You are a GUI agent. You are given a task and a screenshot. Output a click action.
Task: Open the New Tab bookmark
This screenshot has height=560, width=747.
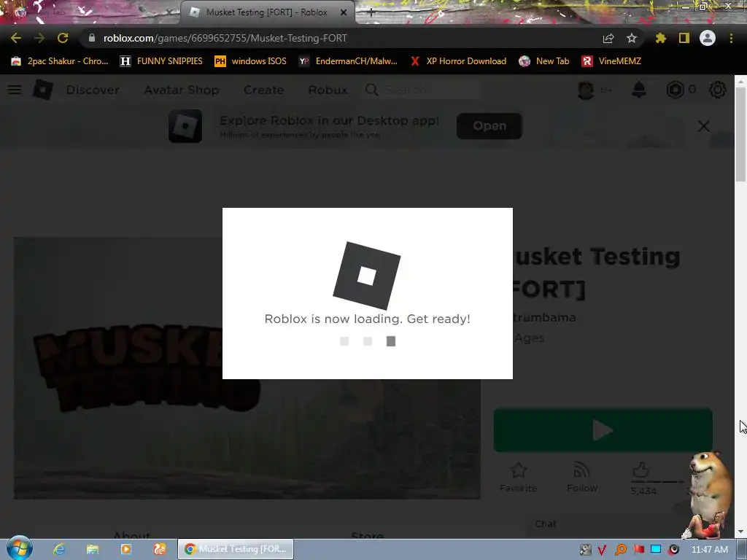[x=544, y=61]
